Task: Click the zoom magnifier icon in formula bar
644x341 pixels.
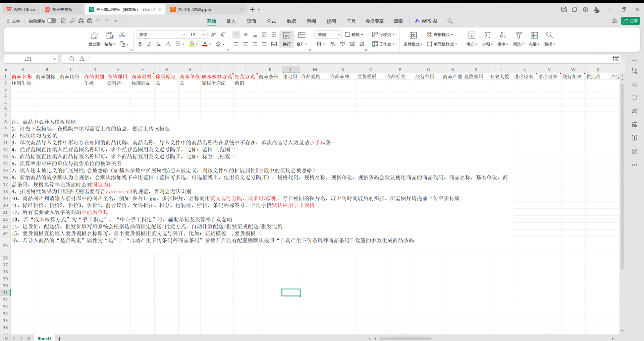Action: (x=72, y=59)
